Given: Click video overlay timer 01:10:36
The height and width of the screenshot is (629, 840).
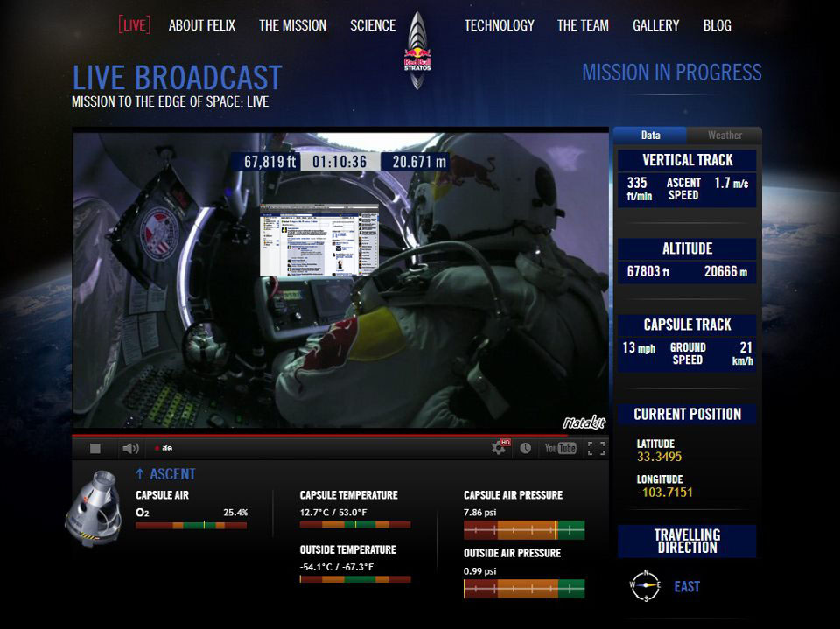Looking at the screenshot, I should (339, 162).
